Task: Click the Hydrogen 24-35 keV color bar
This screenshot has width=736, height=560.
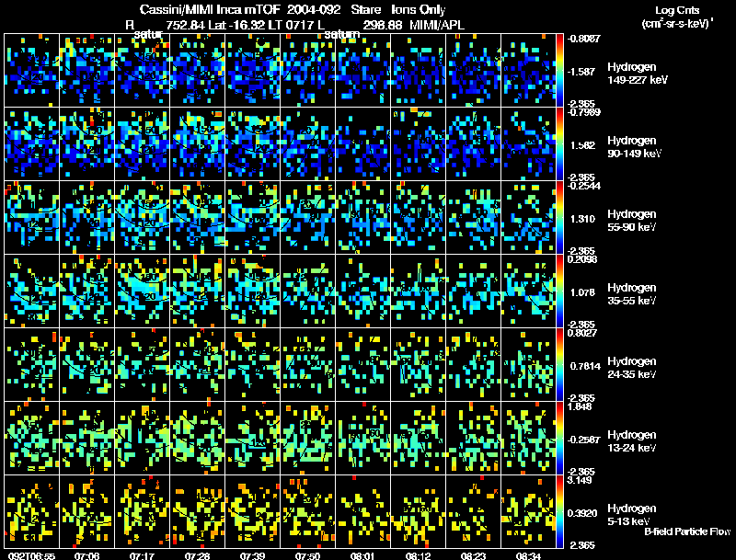Action: 559,365
